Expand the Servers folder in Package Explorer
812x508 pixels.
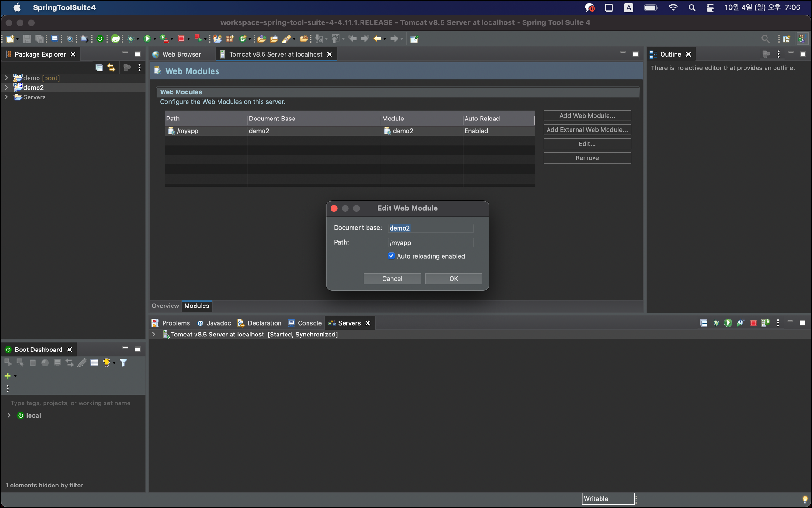point(6,97)
